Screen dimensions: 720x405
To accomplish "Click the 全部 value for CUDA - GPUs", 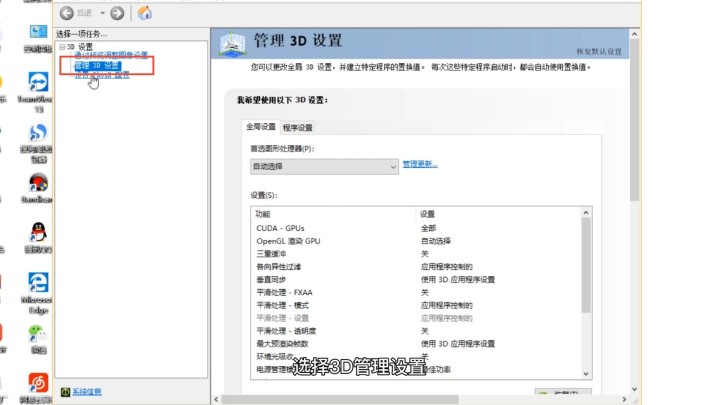I will pyautogui.click(x=428, y=228).
